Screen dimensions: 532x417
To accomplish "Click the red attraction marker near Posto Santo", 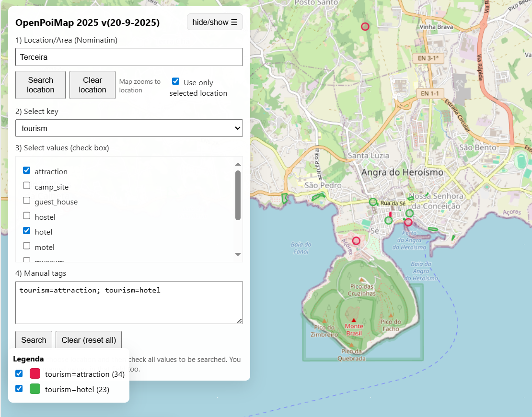I will (x=365, y=27).
